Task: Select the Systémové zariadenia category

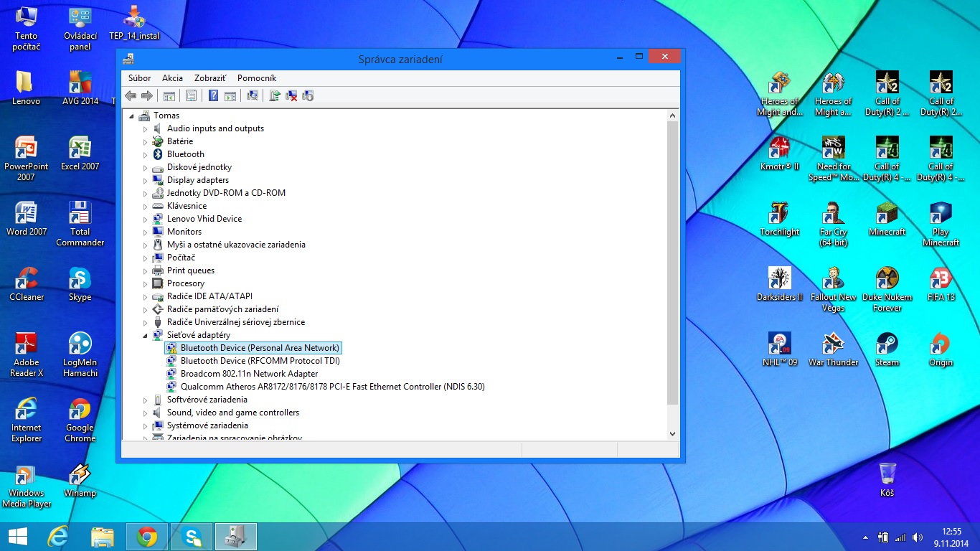Action: pos(207,425)
